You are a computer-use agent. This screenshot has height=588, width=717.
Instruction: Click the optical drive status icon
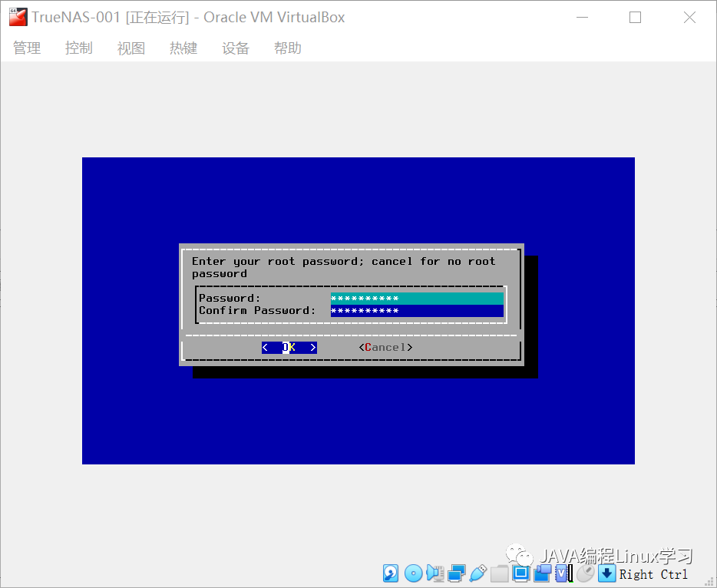[x=413, y=573]
